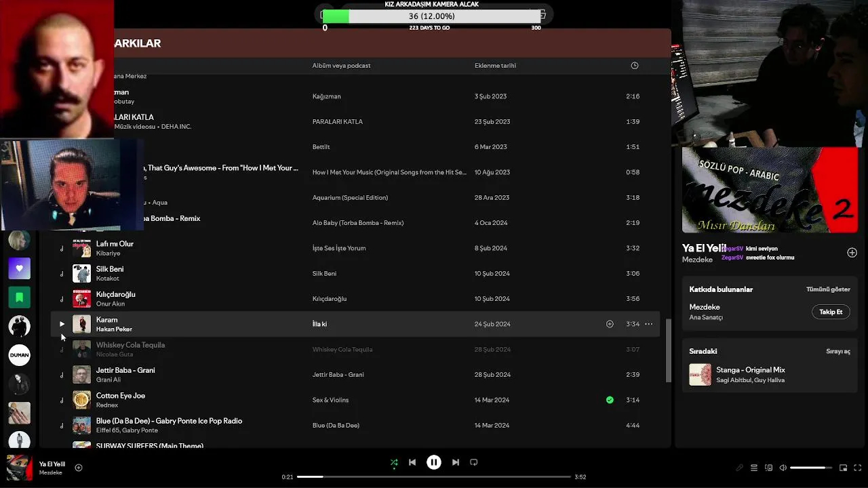The height and width of the screenshot is (488, 868).
Task: Open the Kibariye artist link
Action: point(108,253)
